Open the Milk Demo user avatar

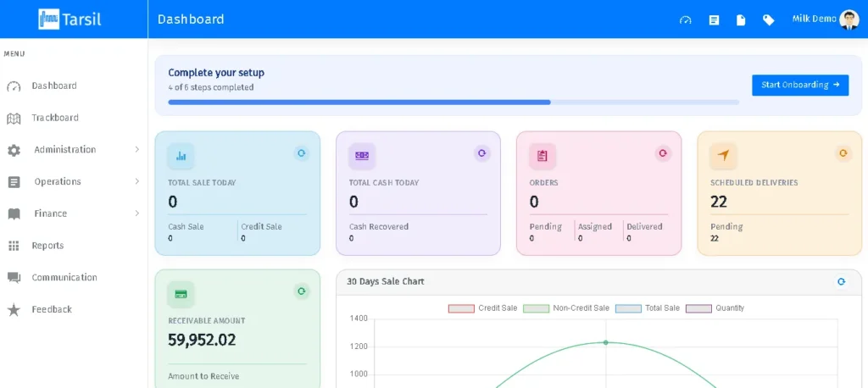[849, 19]
